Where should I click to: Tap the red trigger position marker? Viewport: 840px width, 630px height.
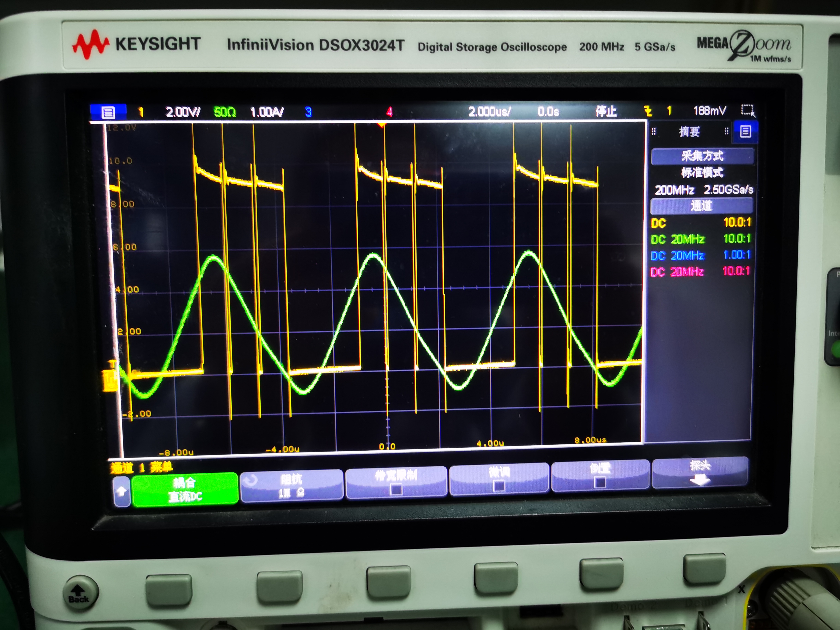click(x=382, y=125)
